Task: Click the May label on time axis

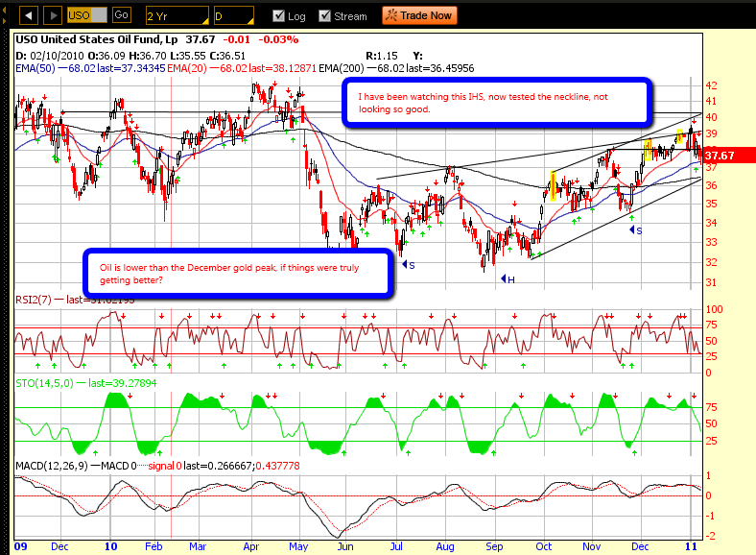Action: 298,546
